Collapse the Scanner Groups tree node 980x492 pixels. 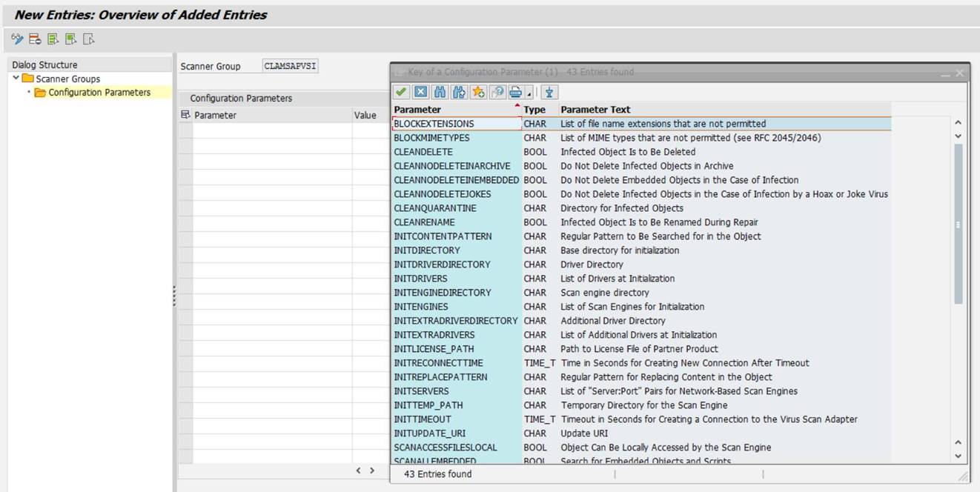16,79
